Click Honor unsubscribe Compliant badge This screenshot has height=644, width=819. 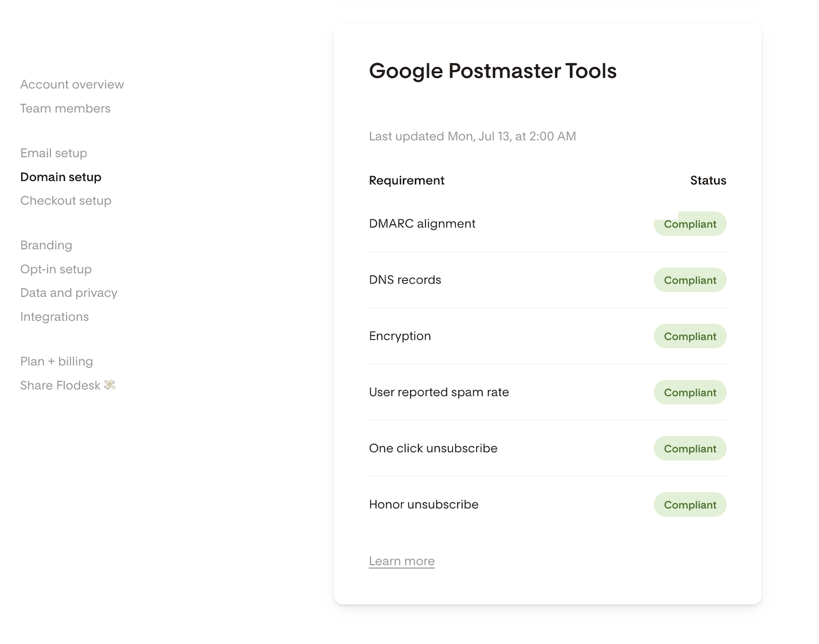pyautogui.click(x=690, y=505)
